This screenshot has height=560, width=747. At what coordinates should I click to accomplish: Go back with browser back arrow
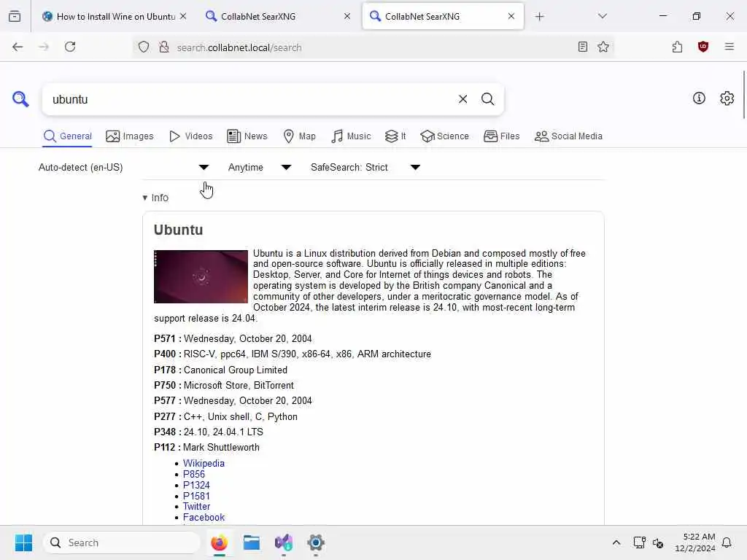point(18,47)
